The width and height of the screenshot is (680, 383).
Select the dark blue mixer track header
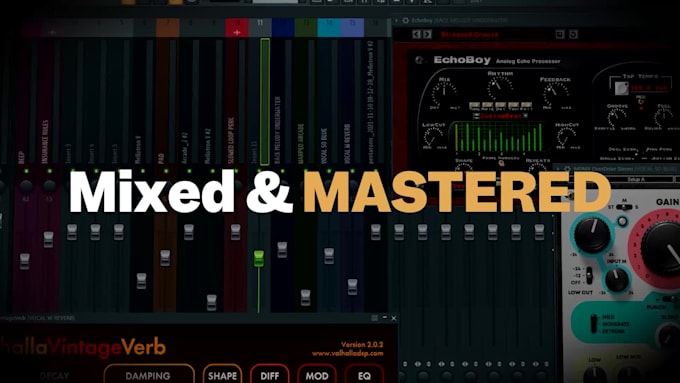click(x=283, y=27)
